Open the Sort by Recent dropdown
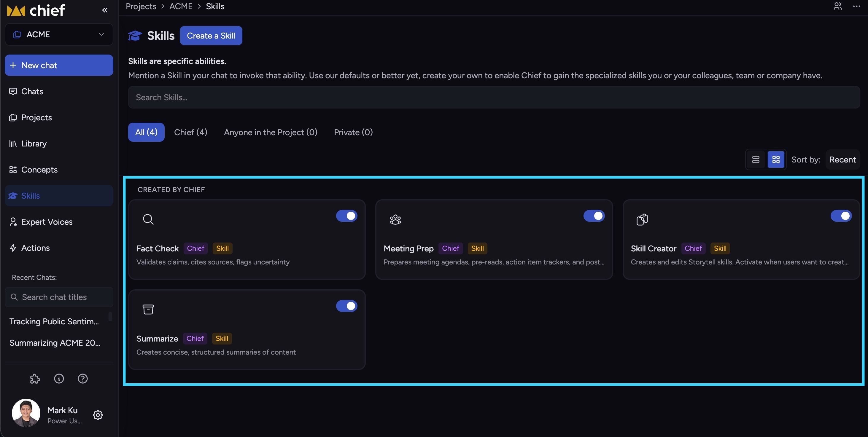 click(842, 160)
